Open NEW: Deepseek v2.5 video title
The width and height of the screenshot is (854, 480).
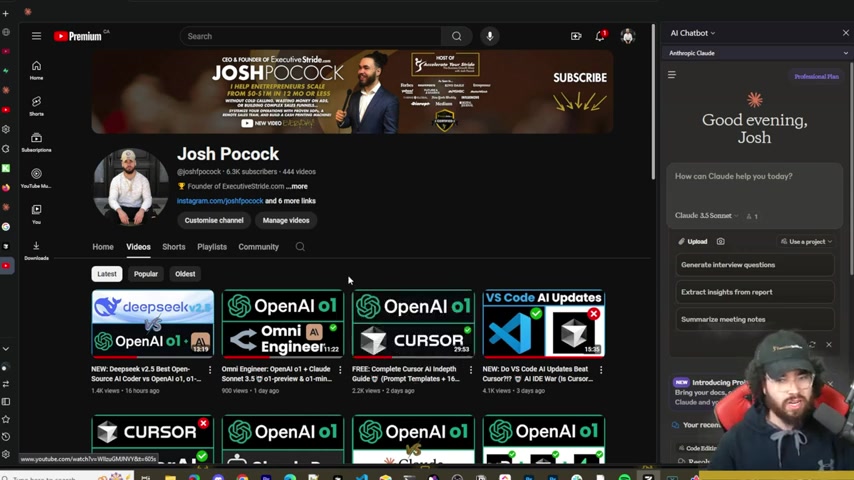tap(148, 374)
